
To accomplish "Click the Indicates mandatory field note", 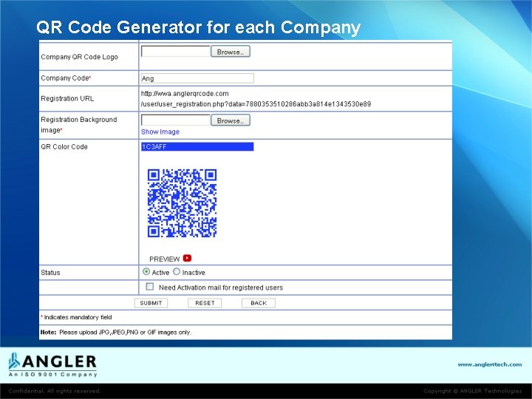I will pyautogui.click(x=76, y=317).
